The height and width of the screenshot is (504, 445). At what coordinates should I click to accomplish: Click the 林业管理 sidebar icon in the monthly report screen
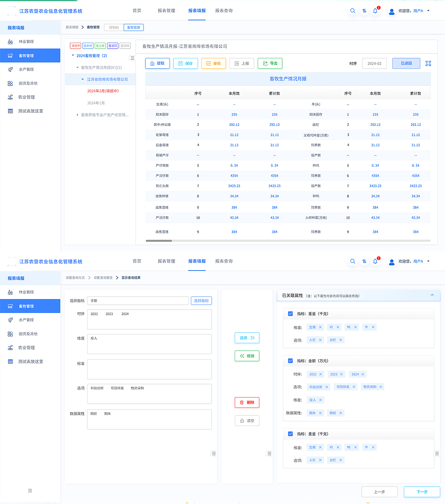[x=10, y=42]
